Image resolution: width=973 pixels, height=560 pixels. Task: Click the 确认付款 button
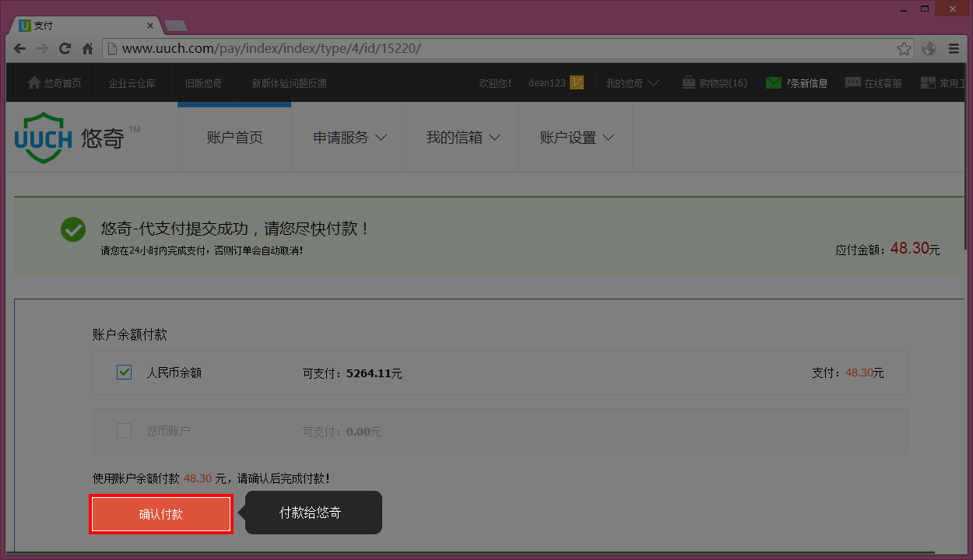pos(161,514)
